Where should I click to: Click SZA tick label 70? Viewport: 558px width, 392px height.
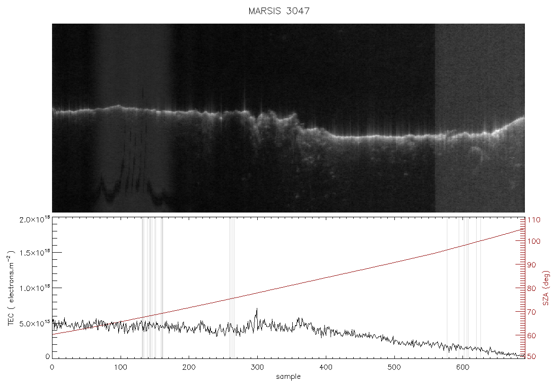click(x=532, y=312)
